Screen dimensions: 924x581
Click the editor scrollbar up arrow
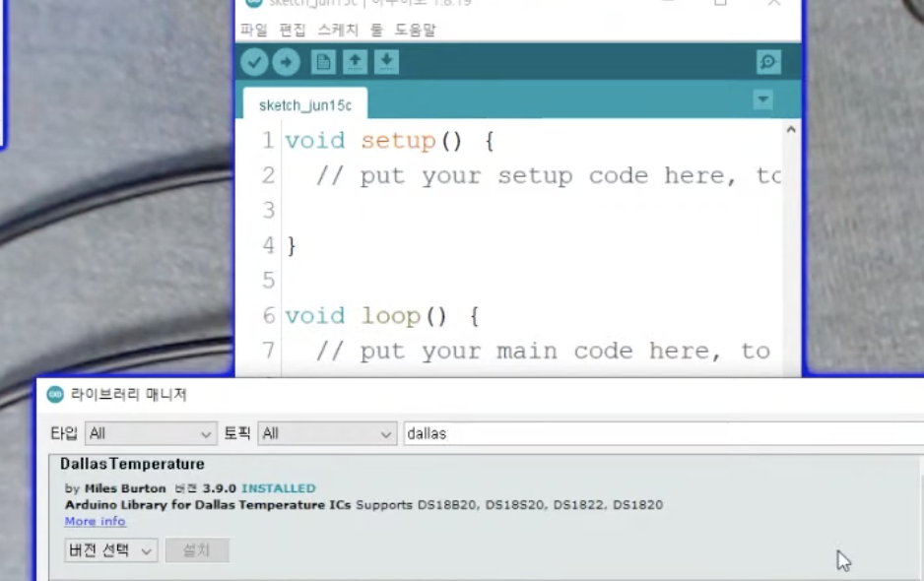791,129
